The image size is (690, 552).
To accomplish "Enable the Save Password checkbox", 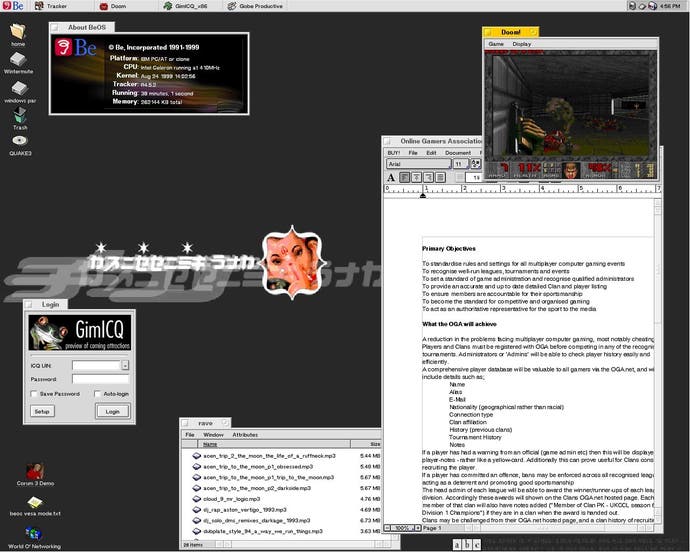I will (34, 394).
